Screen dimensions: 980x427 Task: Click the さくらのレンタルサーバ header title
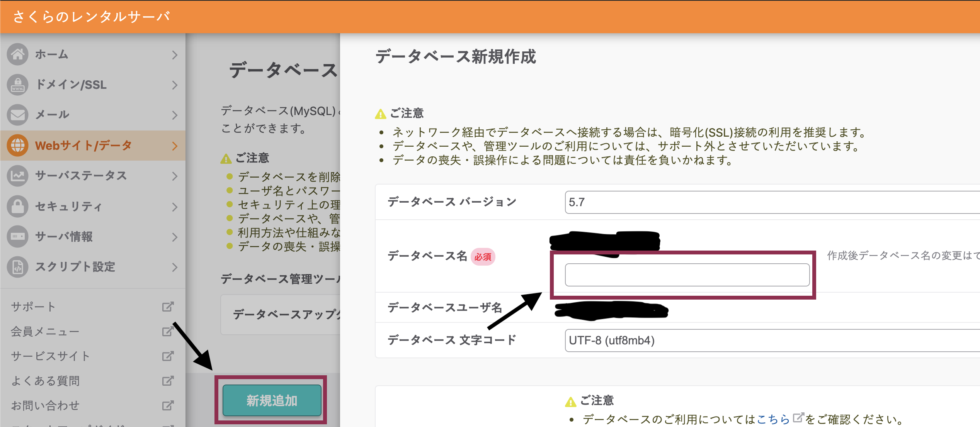click(x=92, y=17)
